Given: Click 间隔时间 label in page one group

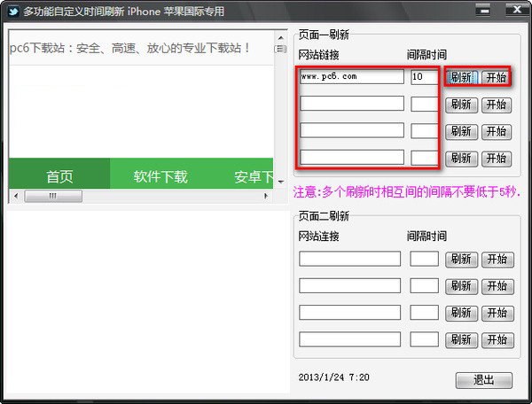Looking at the screenshot, I should (x=426, y=55).
